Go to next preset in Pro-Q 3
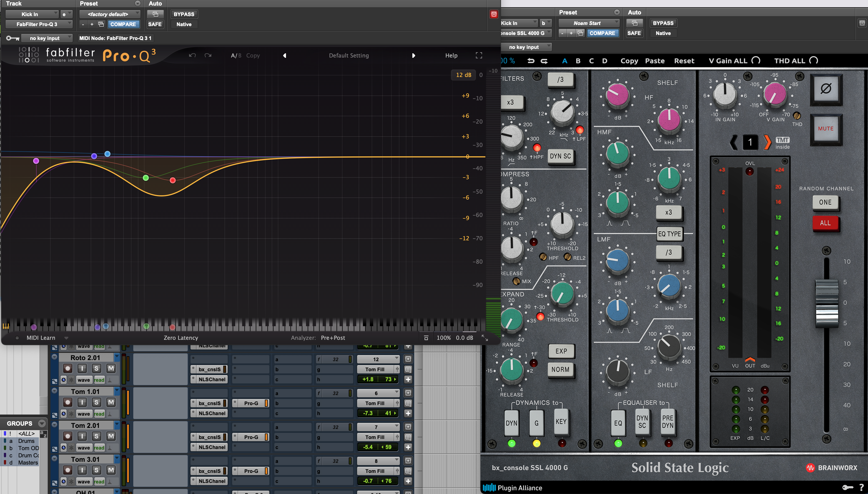The image size is (868, 494). point(413,55)
